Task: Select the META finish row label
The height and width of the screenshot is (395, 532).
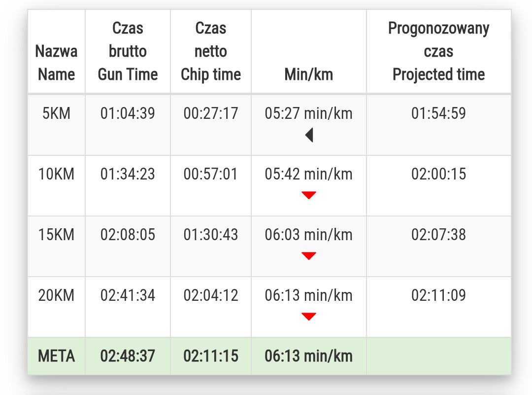Action: pos(56,356)
